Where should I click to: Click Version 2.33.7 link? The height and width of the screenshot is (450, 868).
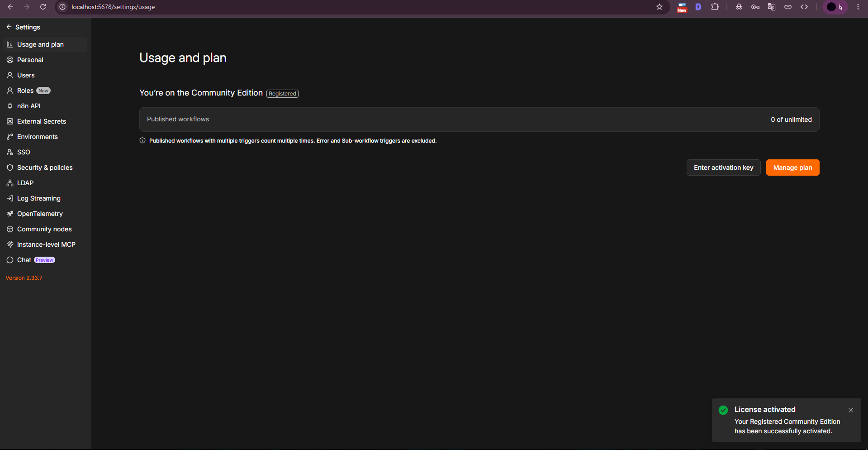pyautogui.click(x=24, y=278)
